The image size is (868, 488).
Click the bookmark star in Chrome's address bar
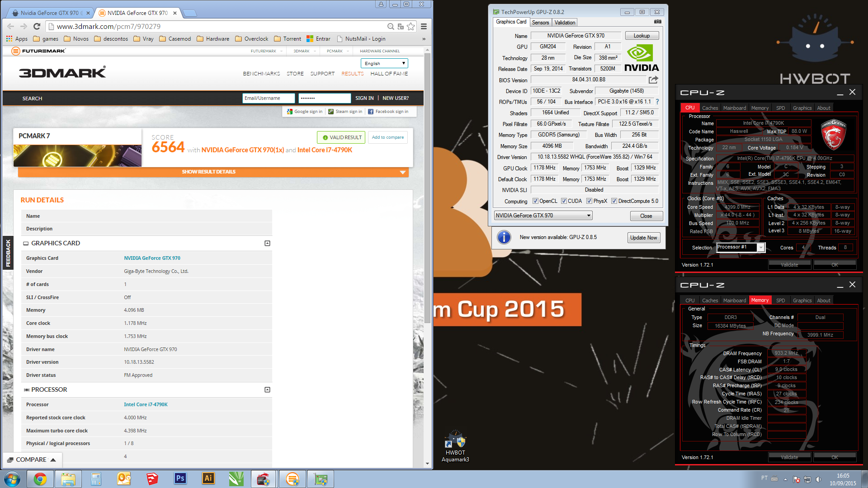coord(410,27)
